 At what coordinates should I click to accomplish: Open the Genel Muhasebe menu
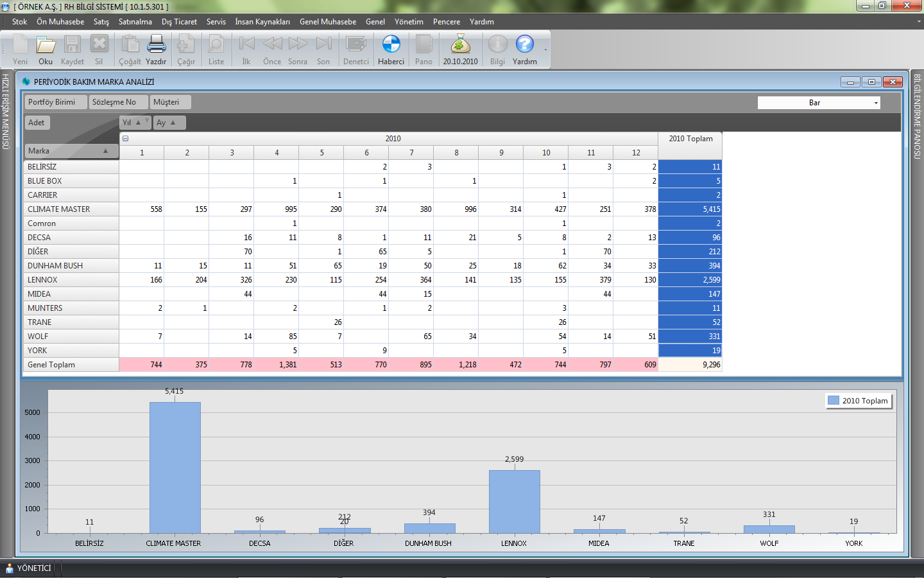327,22
